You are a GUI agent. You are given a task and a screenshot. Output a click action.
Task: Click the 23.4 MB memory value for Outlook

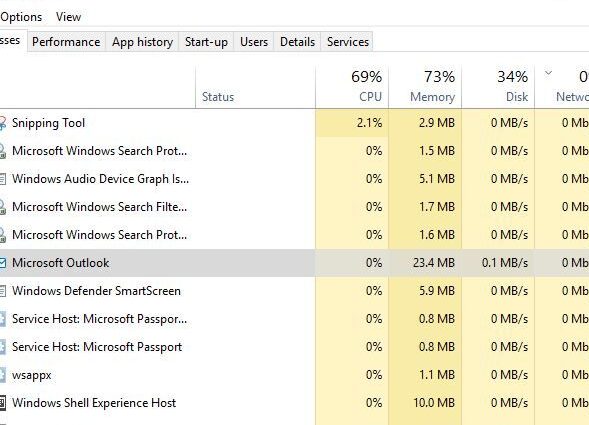pyautogui.click(x=434, y=263)
